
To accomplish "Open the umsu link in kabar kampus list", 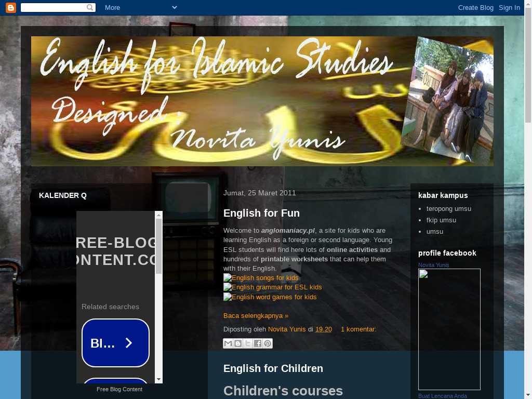I will 435,232.
